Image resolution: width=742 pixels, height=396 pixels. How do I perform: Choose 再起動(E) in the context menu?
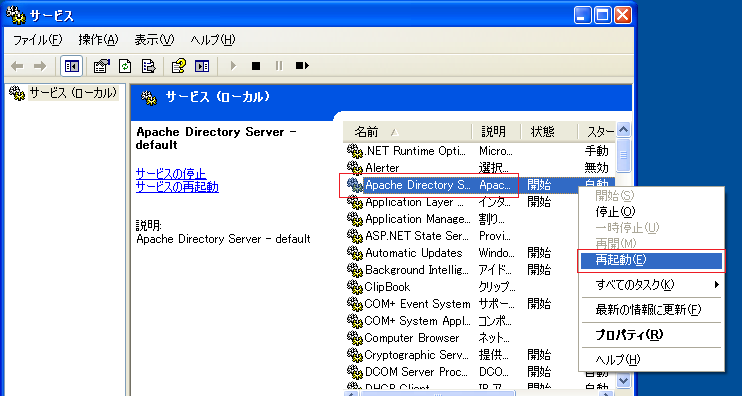(x=651, y=260)
